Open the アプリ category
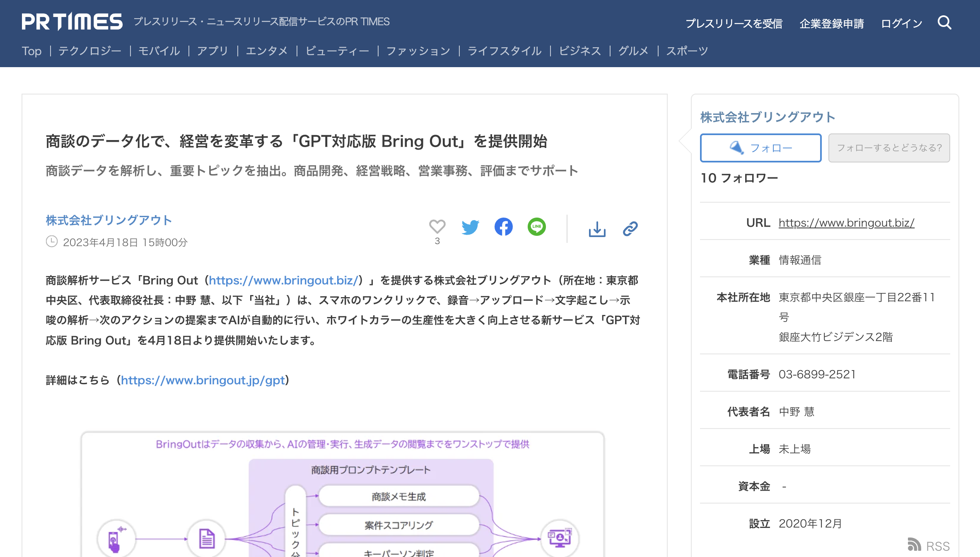This screenshot has height=557, width=980. 213,51
